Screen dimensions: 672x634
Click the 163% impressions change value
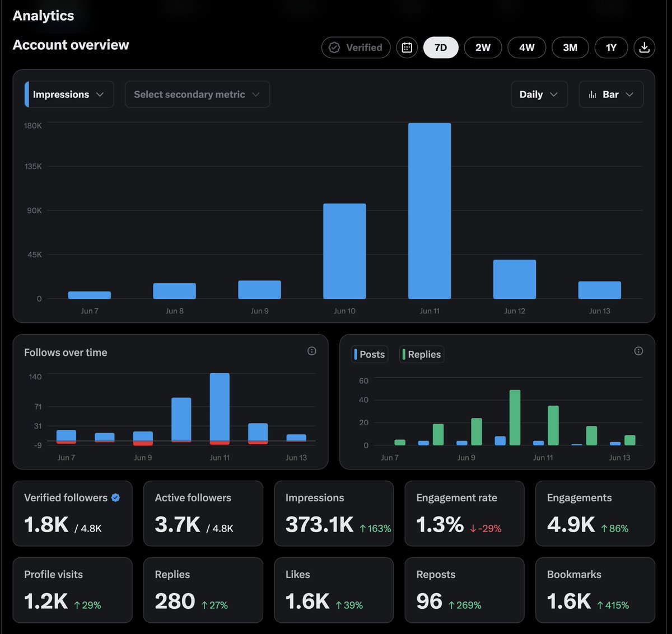pos(375,528)
